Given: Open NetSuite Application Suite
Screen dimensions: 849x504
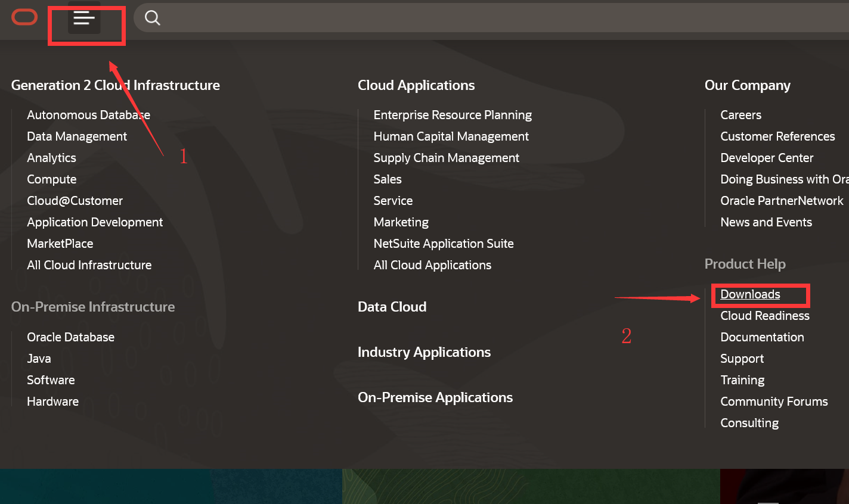Looking at the screenshot, I should (444, 244).
